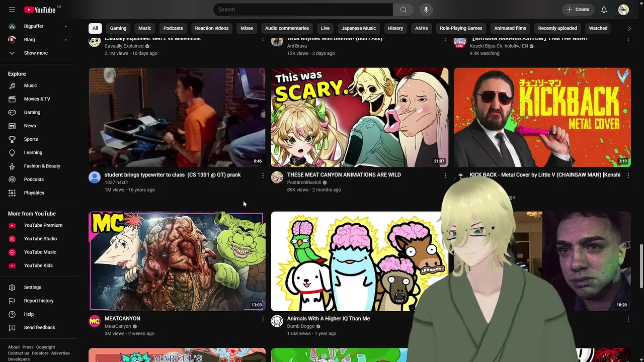The height and width of the screenshot is (362, 644).
Task: Select the Recently uploaded chip
Action: 557,28
